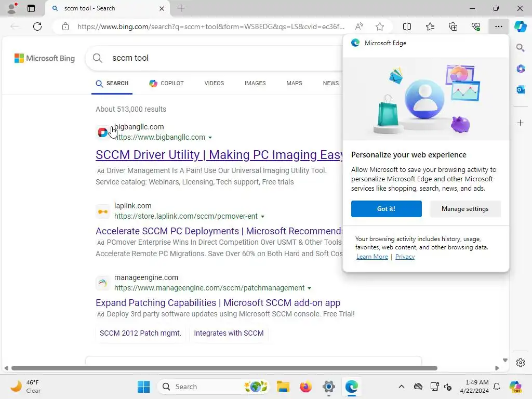Click the scroll right arrow
This screenshot has height=399, width=532.
497,368
